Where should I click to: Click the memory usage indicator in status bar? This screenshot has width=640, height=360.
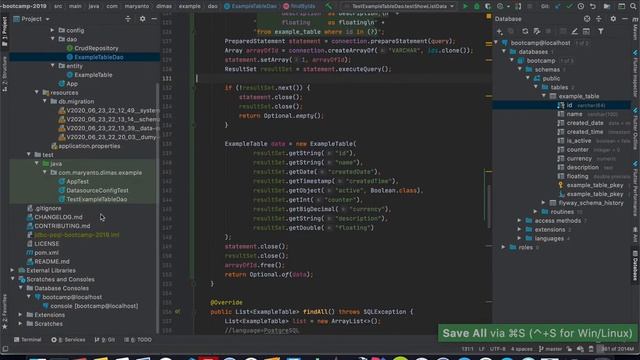pyautogui.click(x=617, y=349)
